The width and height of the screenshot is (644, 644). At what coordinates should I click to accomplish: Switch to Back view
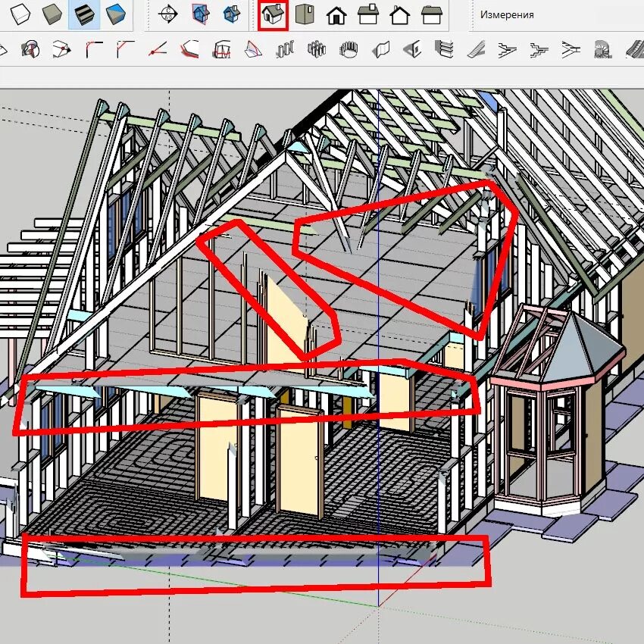pyautogui.click(x=399, y=15)
